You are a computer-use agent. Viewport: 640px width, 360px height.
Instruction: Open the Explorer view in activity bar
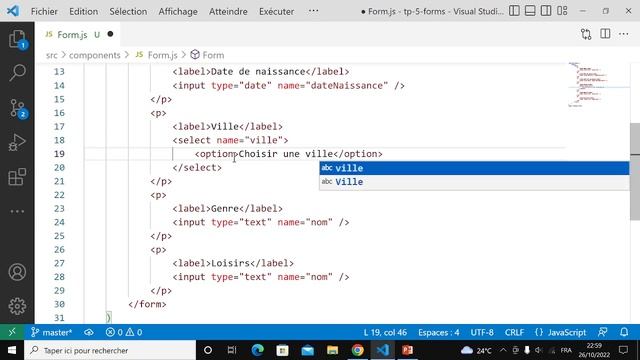pos(17,39)
